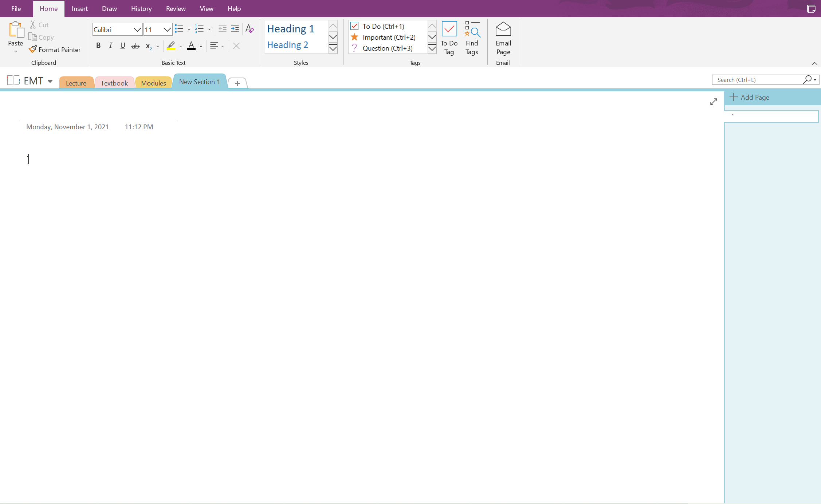Apply a To Do Tag
Viewport: 821px width, 504px height.
point(449,38)
